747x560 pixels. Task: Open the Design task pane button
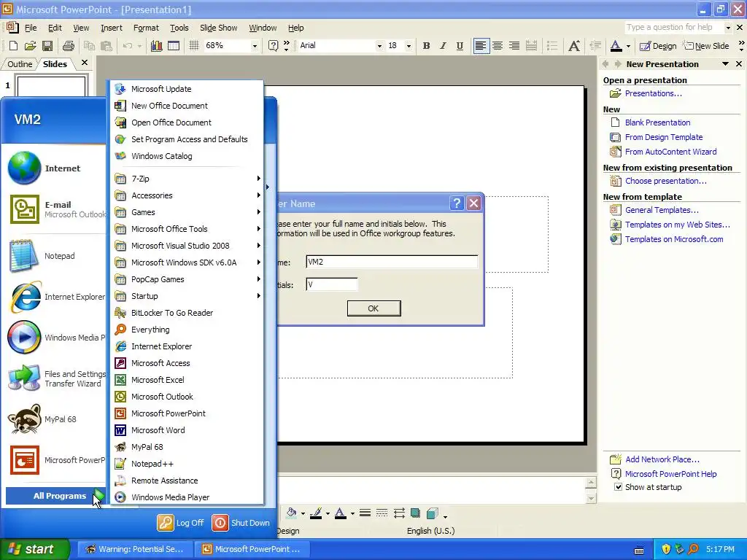659,46
